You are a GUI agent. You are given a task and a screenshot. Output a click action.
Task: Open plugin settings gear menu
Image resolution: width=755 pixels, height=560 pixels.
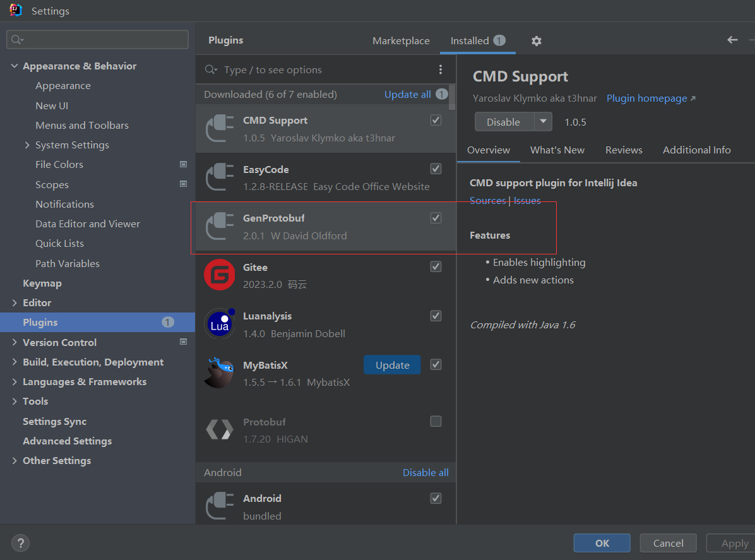(537, 41)
